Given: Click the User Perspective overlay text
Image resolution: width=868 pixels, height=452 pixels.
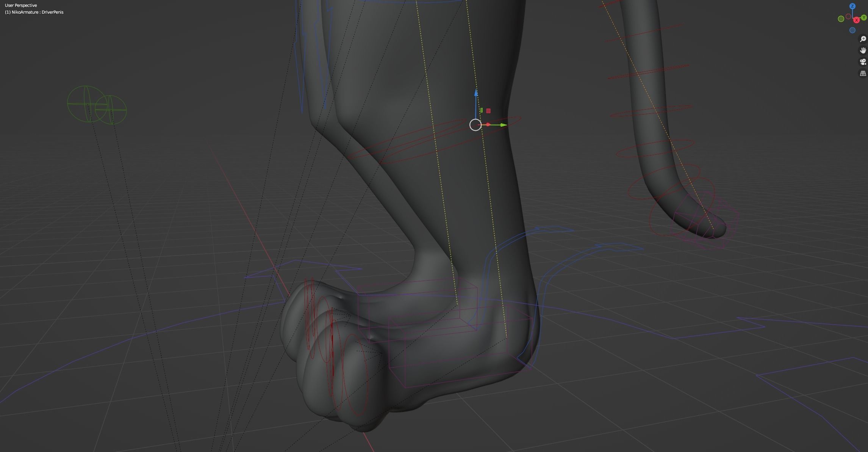Looking at the screenshot, I should [21, 5].
